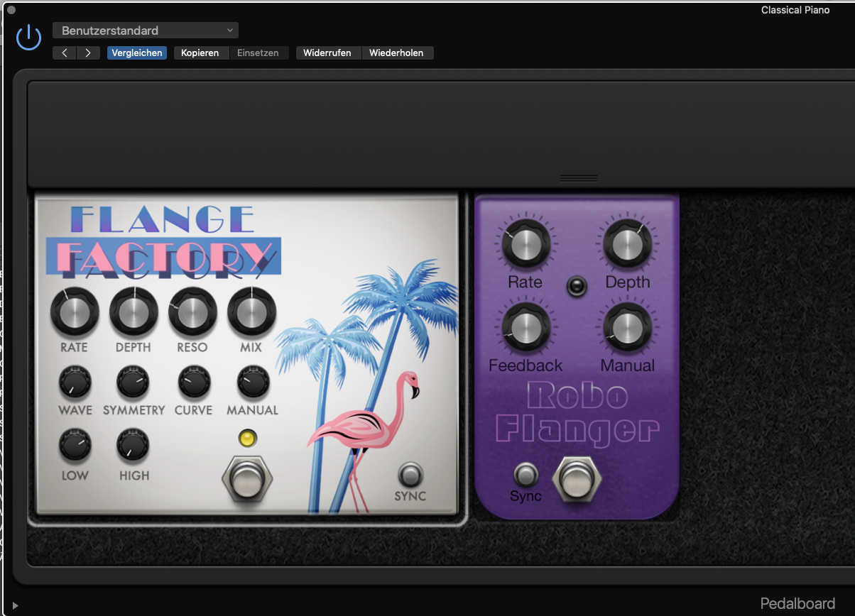This screenshot has height=616, width=855.
Task: Toggle the plug-in power button
Action: [28, 37]
